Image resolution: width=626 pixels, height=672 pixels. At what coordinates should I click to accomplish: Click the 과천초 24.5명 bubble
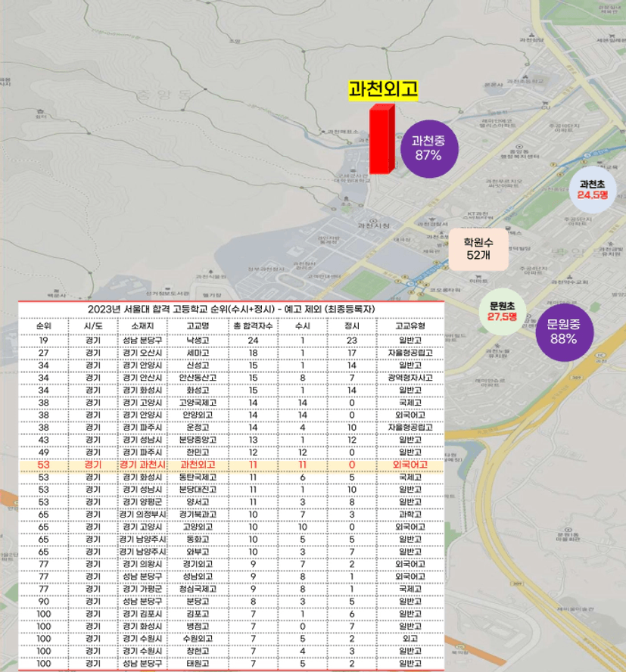(x=593, y=188)
